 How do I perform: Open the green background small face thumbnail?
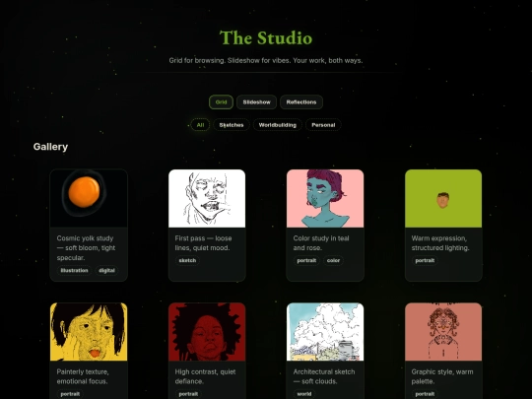(x=443, y=198)
